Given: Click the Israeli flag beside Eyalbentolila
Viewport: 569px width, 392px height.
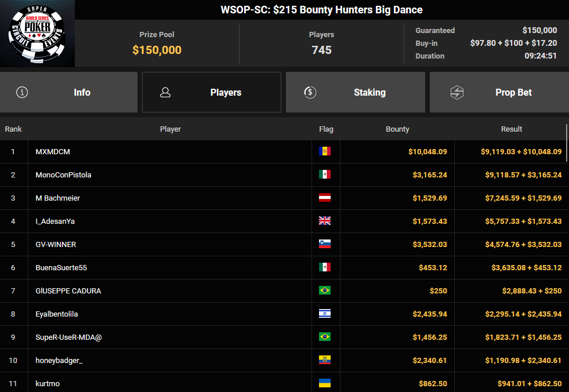Looking at the screenshot, I should (x=325, y=314).
